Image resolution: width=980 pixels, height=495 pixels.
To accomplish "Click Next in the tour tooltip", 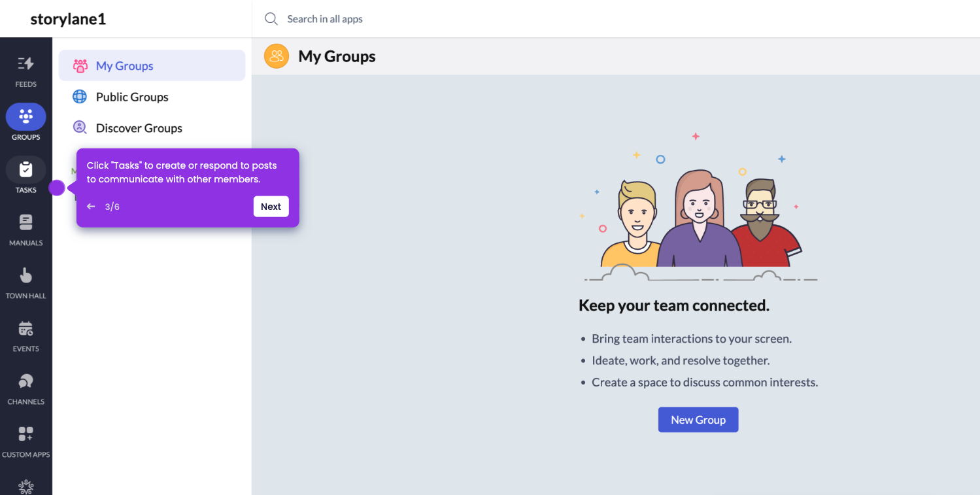I will click(x=271, y=207).
